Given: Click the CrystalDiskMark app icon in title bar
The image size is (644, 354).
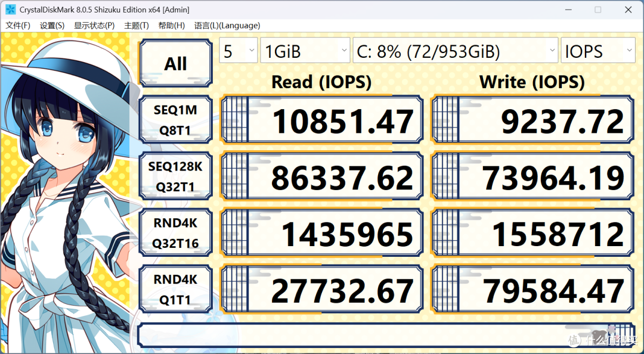Looking at the screenshot, I should (10, 10).
